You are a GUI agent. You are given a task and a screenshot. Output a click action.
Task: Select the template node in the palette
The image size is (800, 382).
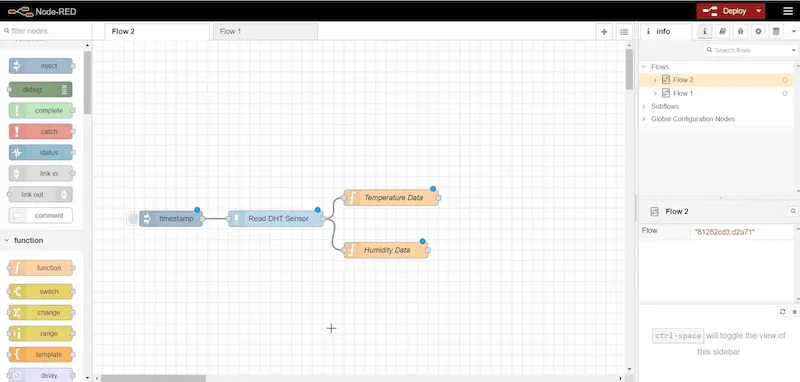[41, 354]
